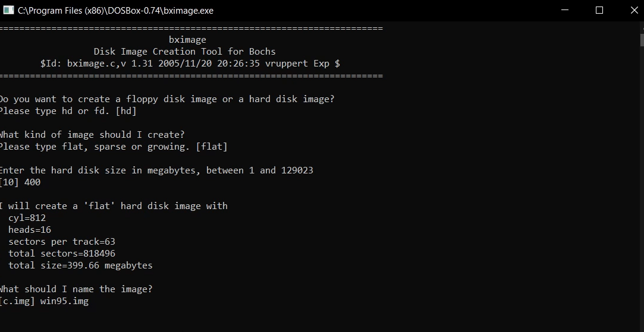Viewport: 644px width, 332px height.
Task: Select the cyl=812 line
Action: click(x=27, y=218)
